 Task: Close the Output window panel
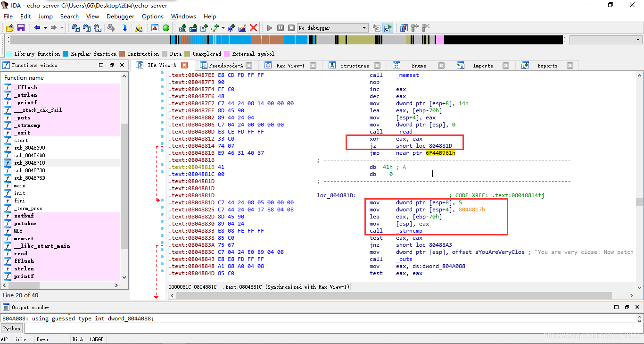[x=637, y=307]
